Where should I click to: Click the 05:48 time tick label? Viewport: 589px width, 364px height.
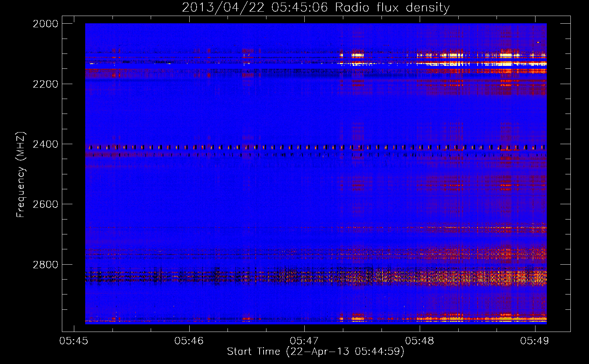[x=420, y=341]
